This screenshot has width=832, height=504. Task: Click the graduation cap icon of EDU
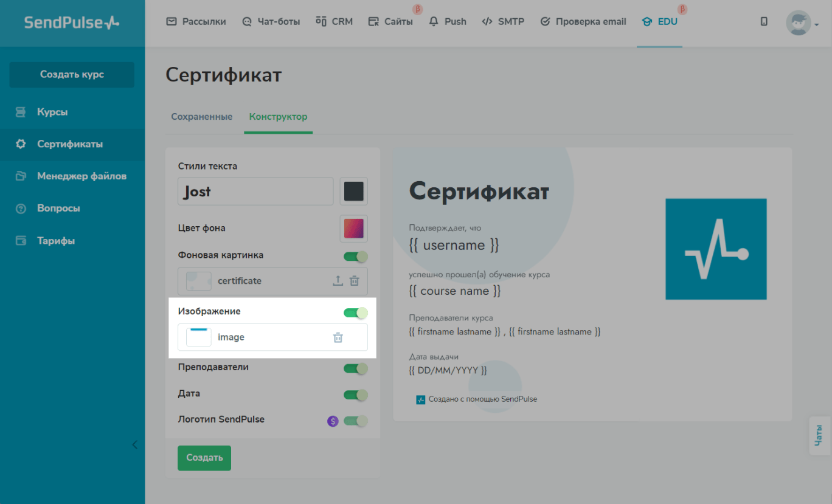point(647,21)
